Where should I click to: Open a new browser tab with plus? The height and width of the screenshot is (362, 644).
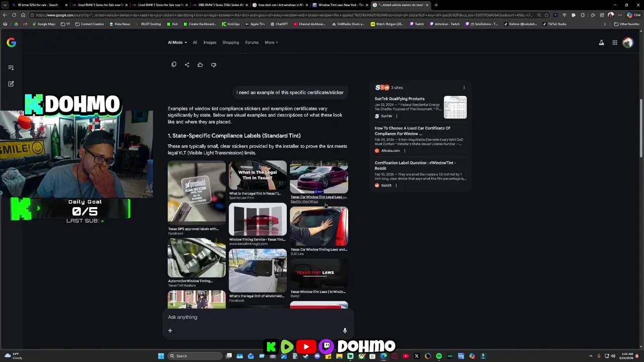pos(436,5)
